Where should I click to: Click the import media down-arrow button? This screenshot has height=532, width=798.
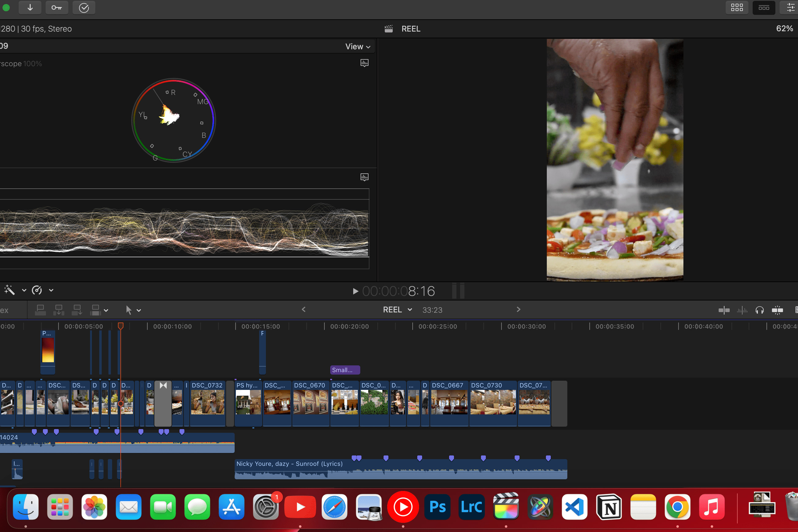tap(30, 7)
